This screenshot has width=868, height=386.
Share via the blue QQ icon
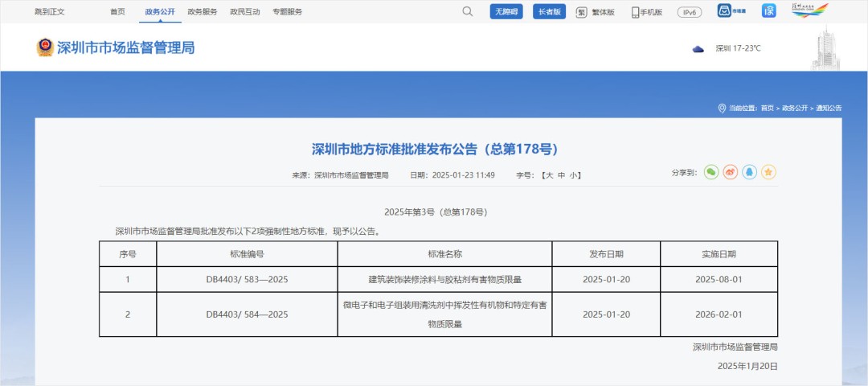click(x=749, y=172)
